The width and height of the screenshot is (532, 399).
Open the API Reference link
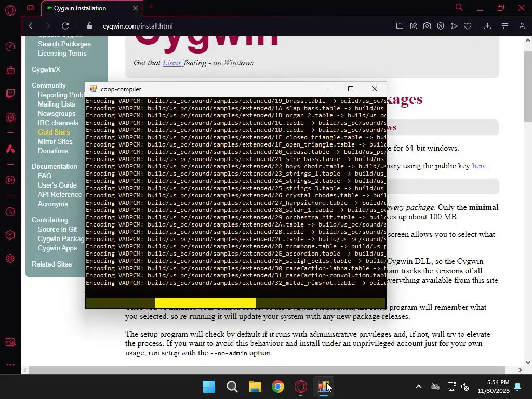60,194
